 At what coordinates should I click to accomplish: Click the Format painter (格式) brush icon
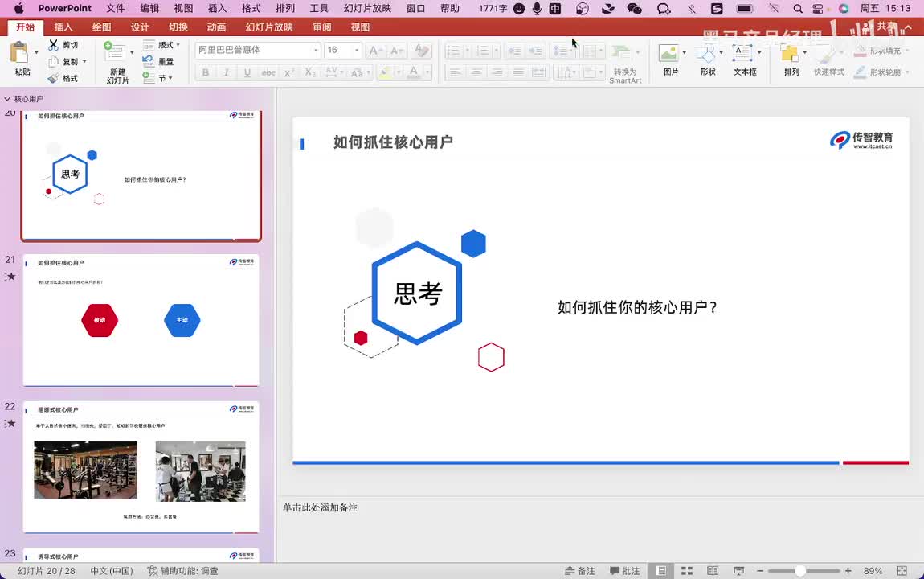(53, 78)
